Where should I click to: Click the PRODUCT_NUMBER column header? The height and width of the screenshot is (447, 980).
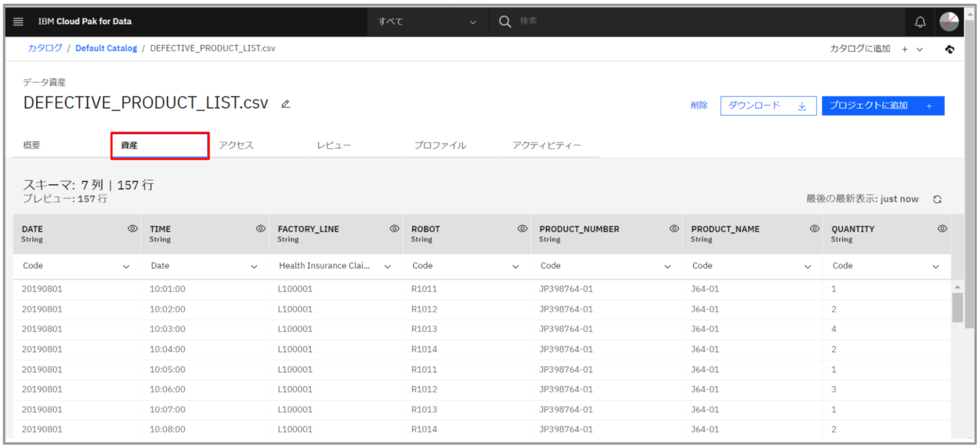(x=606, y=234)
